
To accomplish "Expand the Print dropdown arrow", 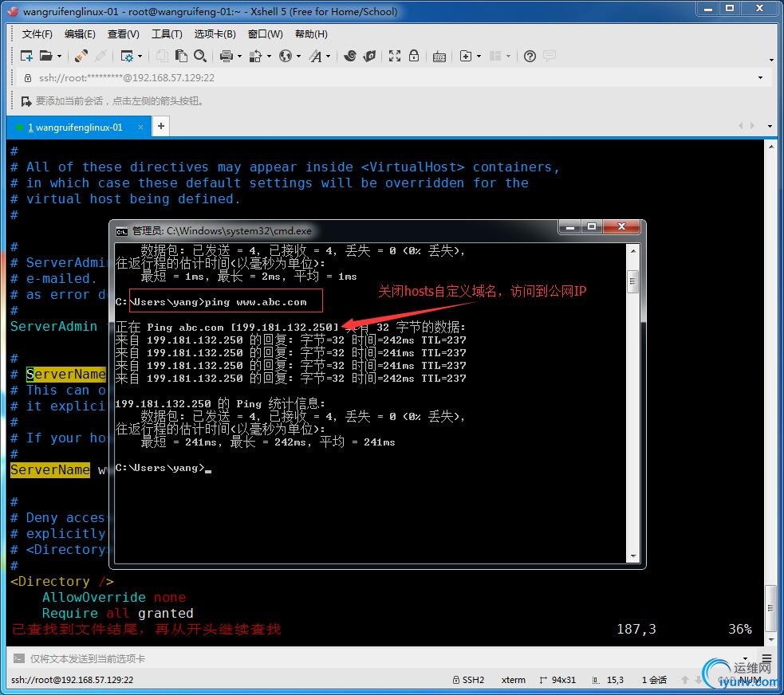I will 239,56.
